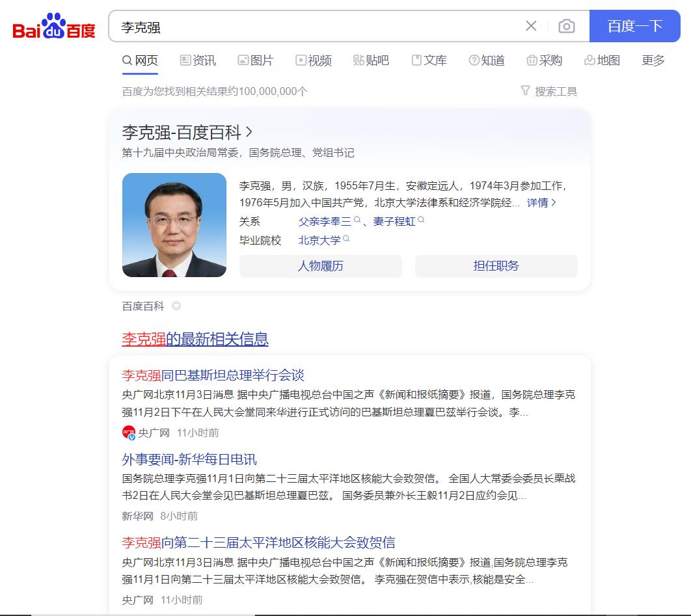Open the 搜索工具 filter
The height and width of the screenshot is (616, 691).
click(x=549, y=91)
